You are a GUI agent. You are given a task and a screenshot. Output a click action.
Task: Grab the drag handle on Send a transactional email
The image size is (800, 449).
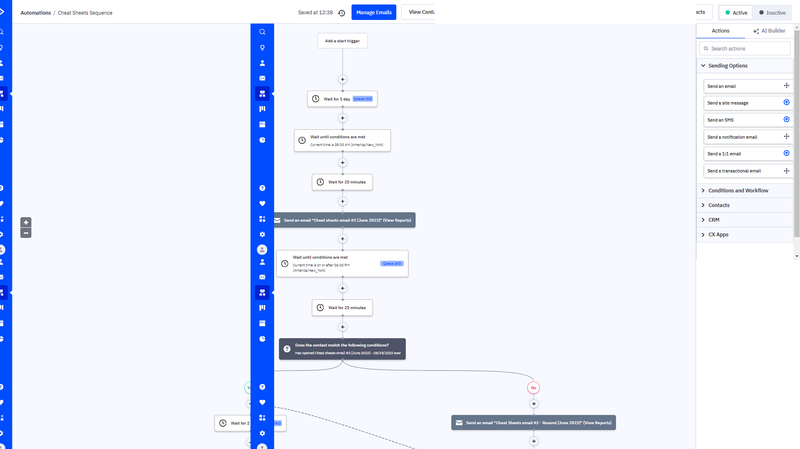(x=786, y=170)
